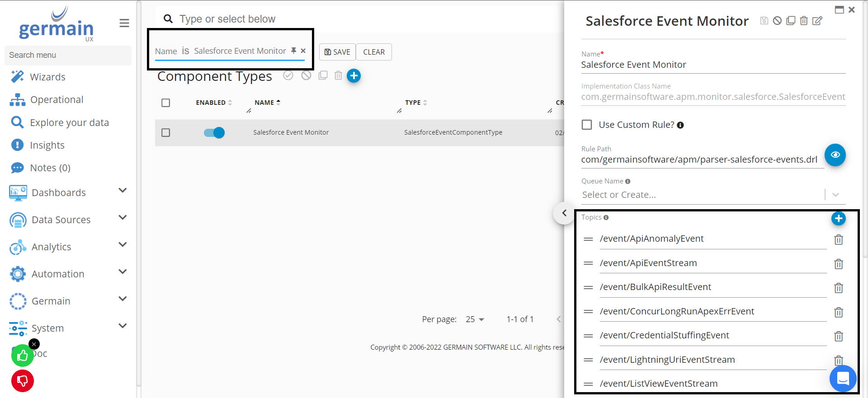
Task: Click the eye icon beside Rule Path
Action: pos(835,155)
